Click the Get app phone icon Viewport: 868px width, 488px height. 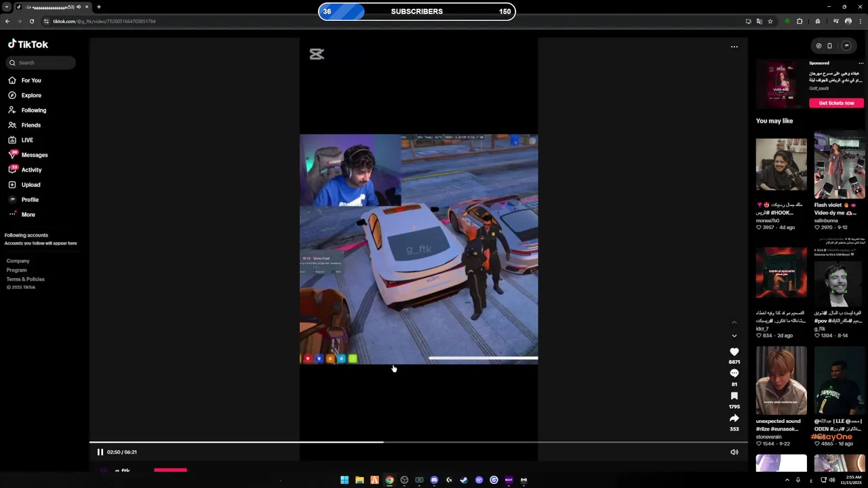point(829,45)
